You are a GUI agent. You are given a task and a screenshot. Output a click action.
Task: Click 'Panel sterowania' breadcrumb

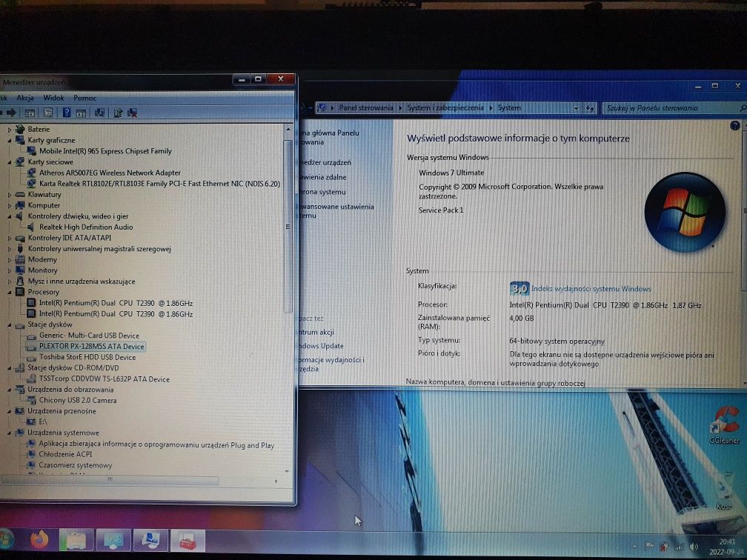click(x=366, y=108)
